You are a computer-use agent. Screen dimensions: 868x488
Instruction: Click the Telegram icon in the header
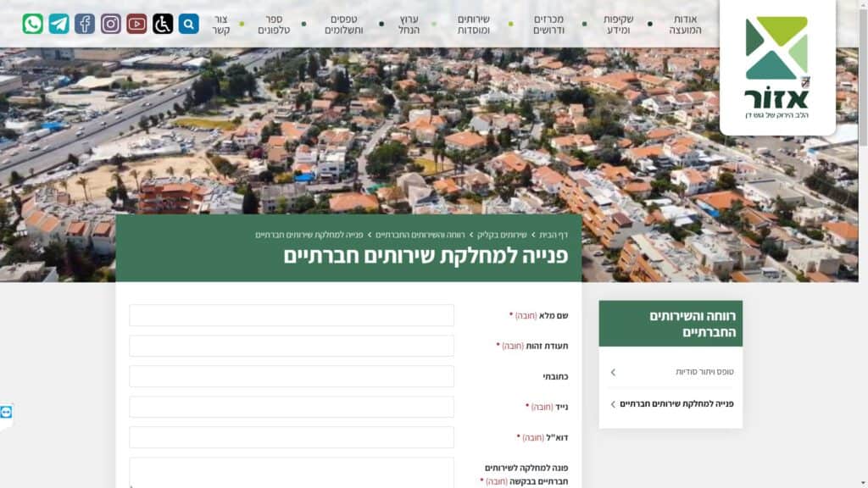click(59, 24)
